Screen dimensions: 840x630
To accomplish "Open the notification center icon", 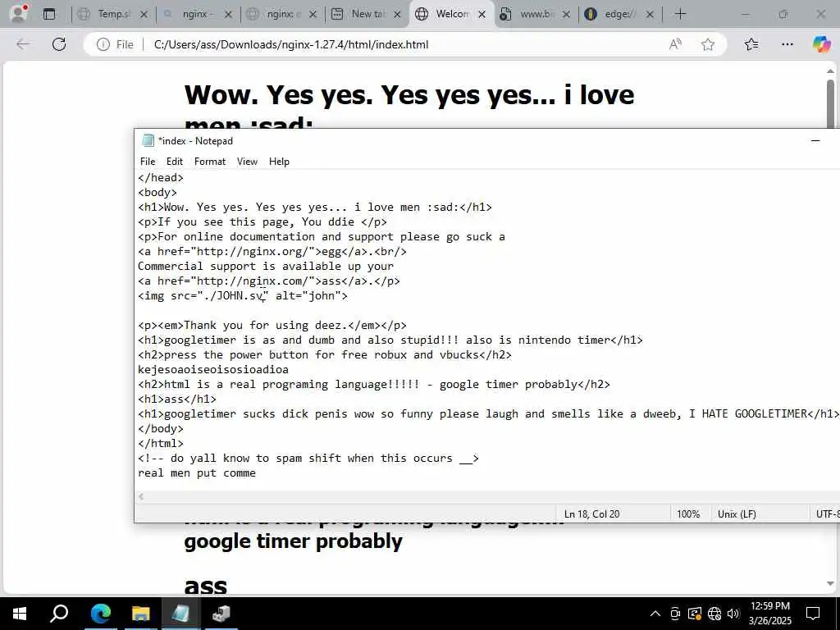I will (813, 614).
